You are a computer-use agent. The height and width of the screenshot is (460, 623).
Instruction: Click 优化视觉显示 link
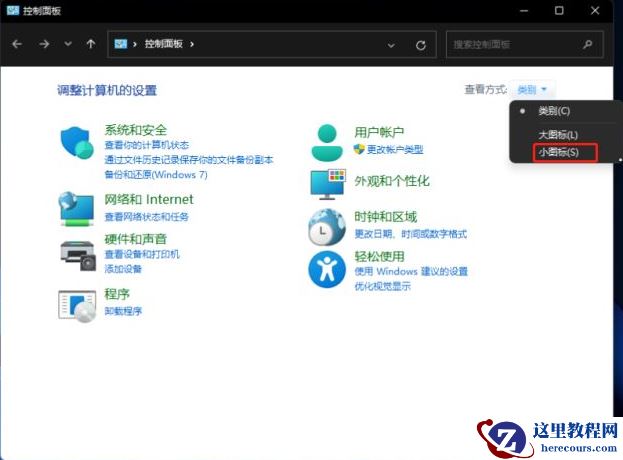tap(382, 286)
